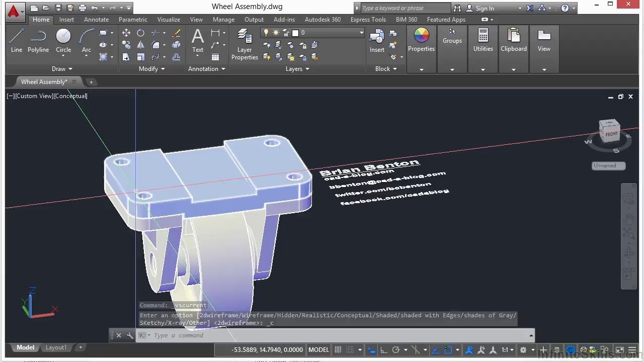Select the Mirror tool
Viewport: 644px width, 362px height.
[141, 45]
